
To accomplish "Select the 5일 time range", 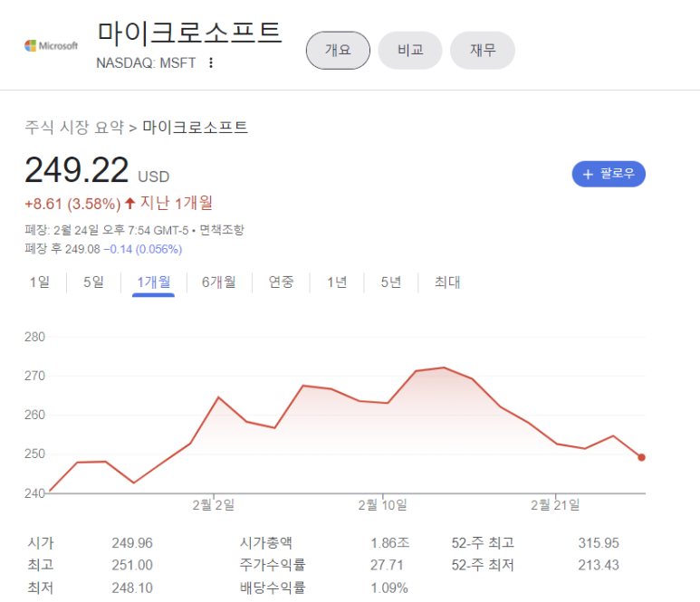I will tap(94, 282).
